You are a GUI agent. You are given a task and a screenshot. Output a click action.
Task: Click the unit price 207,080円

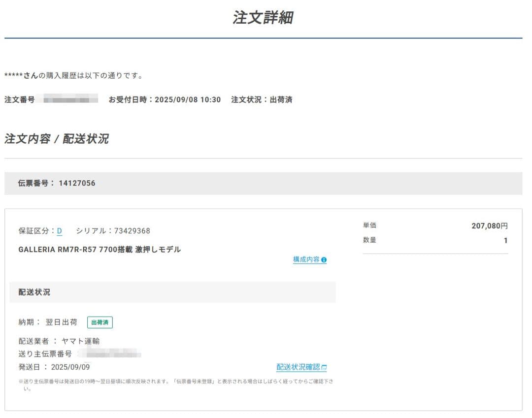coord(489,226)
